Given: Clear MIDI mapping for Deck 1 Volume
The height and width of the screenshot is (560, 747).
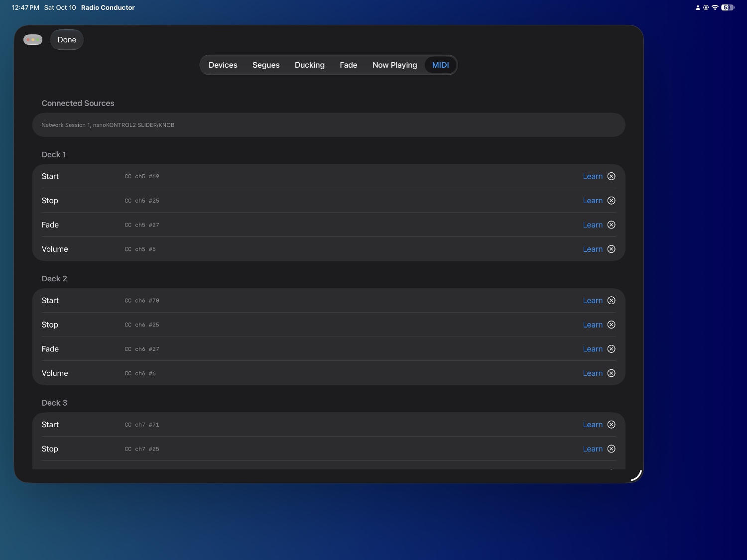Looking at the screenshot, I should [x=612, y=249].
